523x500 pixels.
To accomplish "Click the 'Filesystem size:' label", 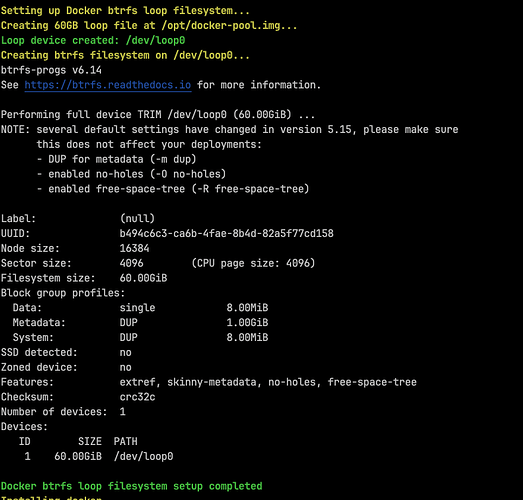I will click(48, 278).
